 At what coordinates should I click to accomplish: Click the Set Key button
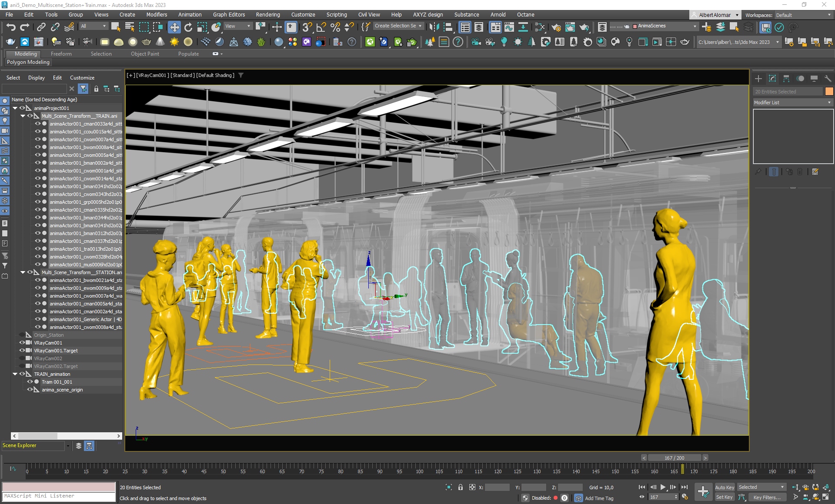724,497
